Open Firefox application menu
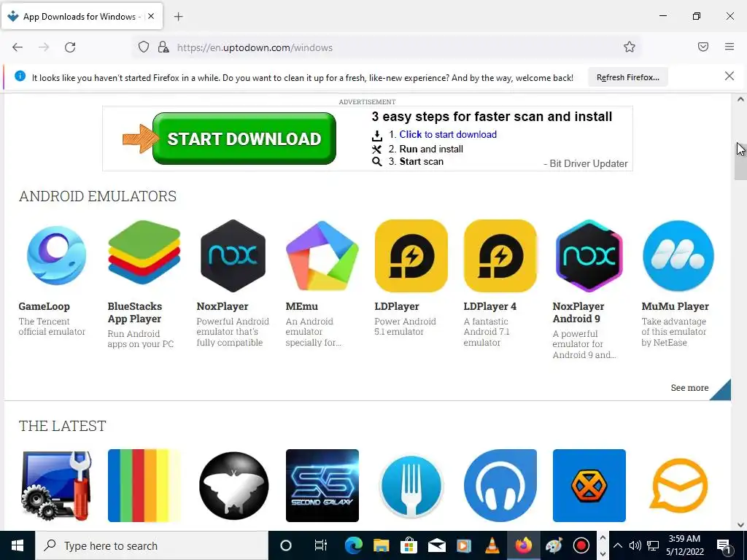Screen dimensions: 747x560 pos(729,47)
